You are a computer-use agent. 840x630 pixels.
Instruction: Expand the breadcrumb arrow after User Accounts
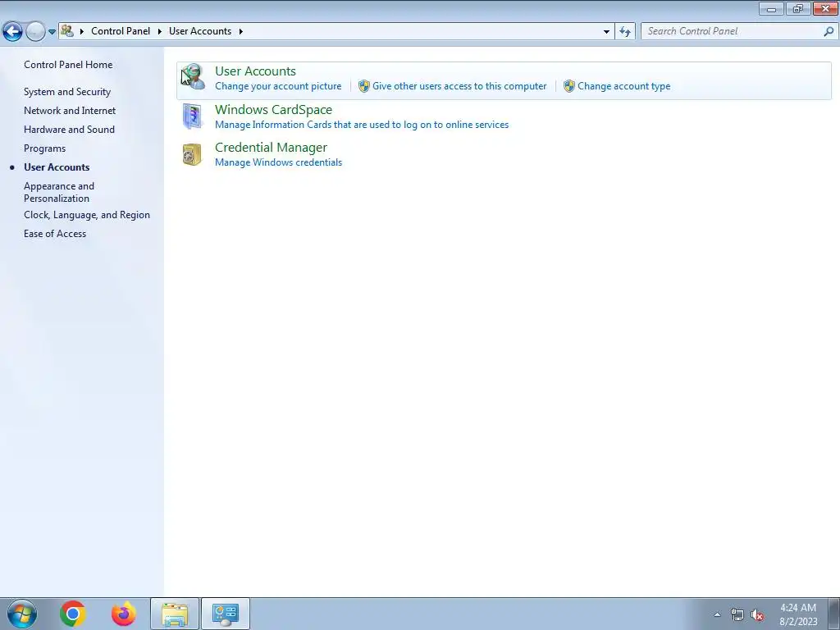click(x=240, y=32)
